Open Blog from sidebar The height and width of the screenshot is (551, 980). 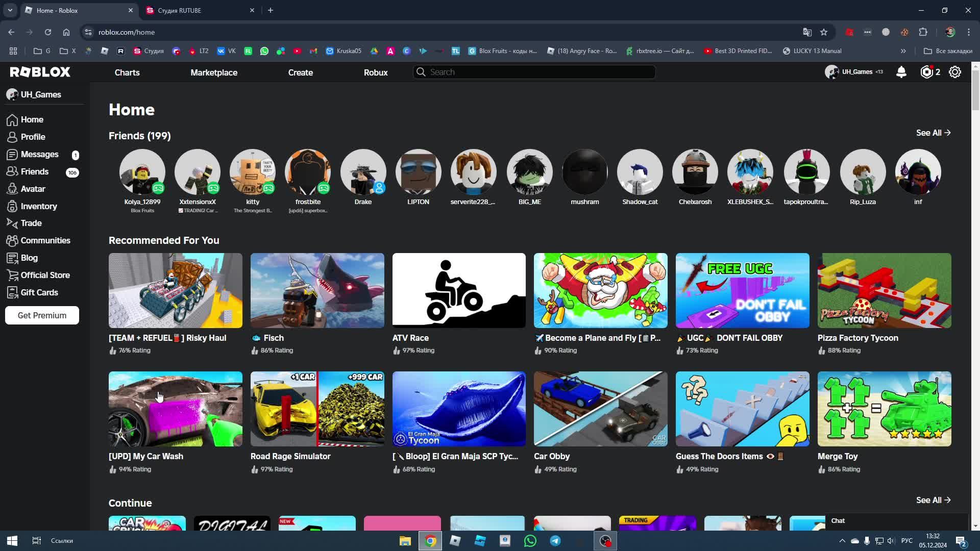click(22, 258)
